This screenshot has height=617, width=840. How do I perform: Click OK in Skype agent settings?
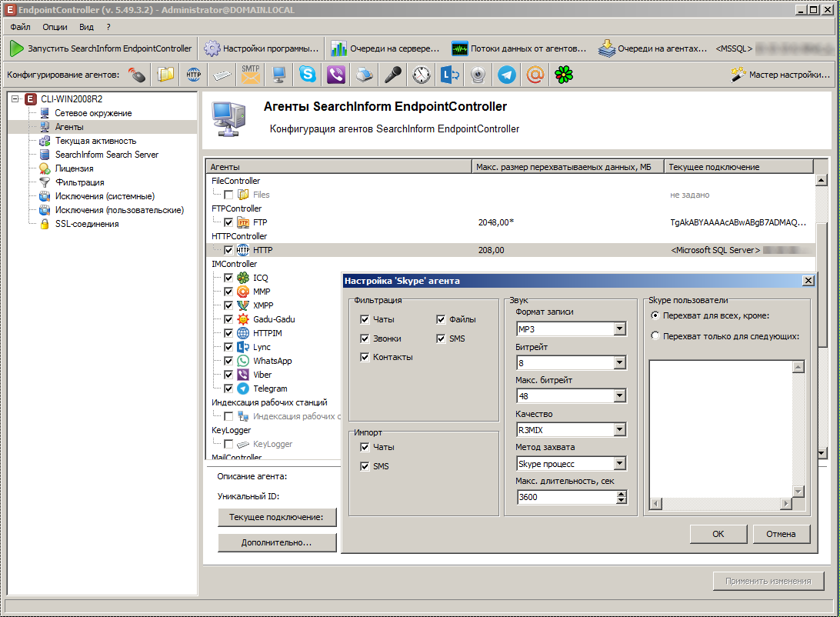coord(718,534)
